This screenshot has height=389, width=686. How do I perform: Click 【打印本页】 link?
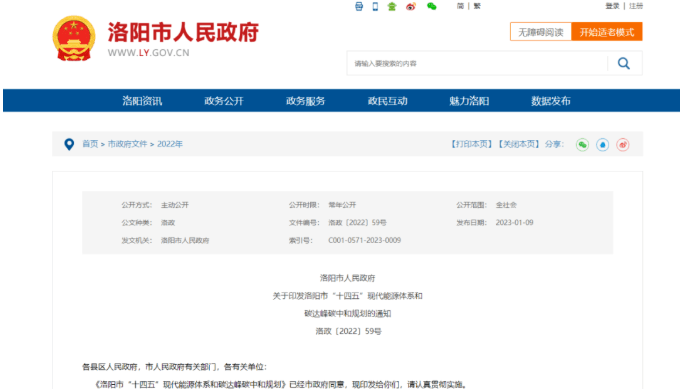point(472,144)
